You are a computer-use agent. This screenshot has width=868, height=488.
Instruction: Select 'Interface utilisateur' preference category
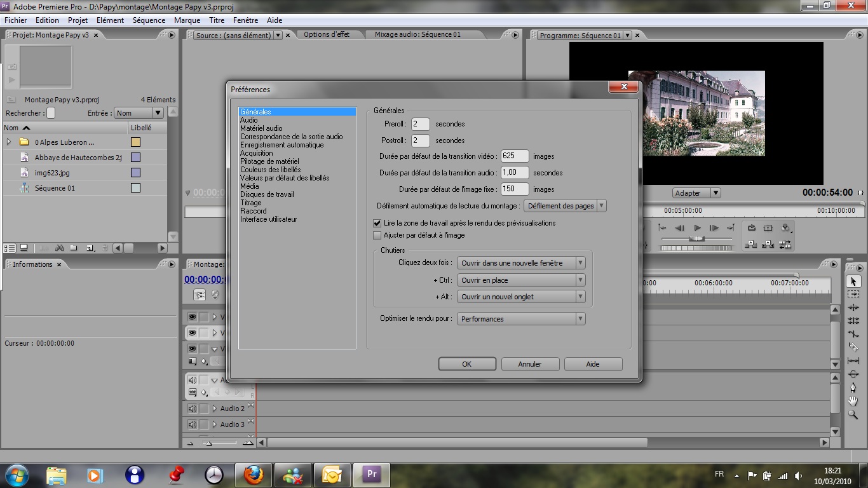[268, 219]
